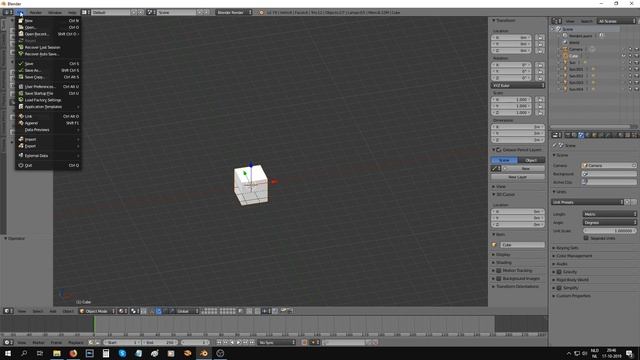The image size is (640, 360).
Task: Enable the Motion Tracking checkbox
Action: [498, 271]
